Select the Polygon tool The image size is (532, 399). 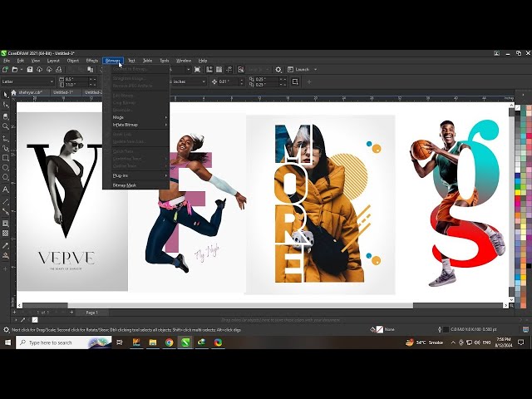click(x=6, y=177)
